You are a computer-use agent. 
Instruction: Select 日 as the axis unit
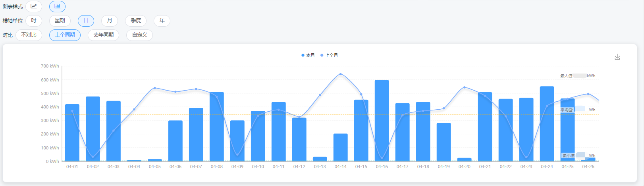[x=86, y=21]
